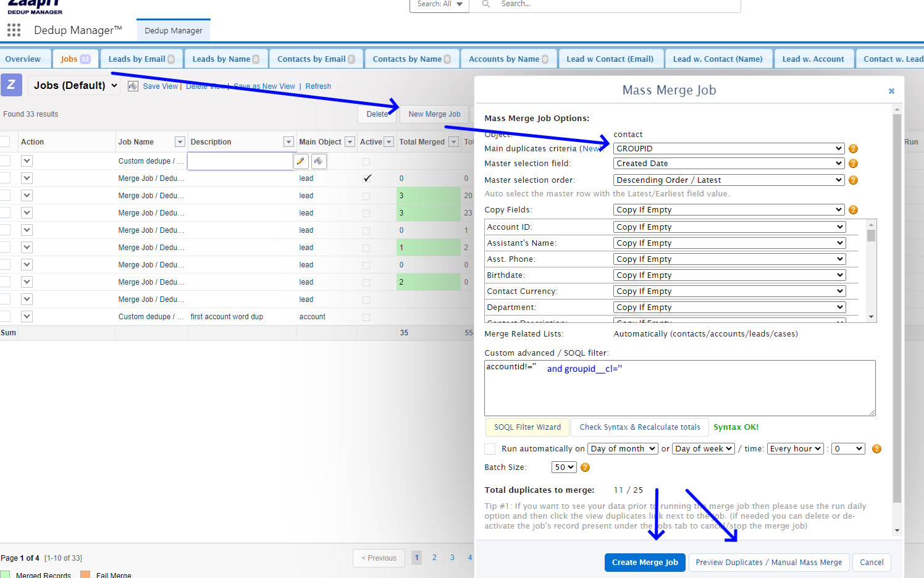
Task: Open help for Main duplicates criteria
Action: 853,149
